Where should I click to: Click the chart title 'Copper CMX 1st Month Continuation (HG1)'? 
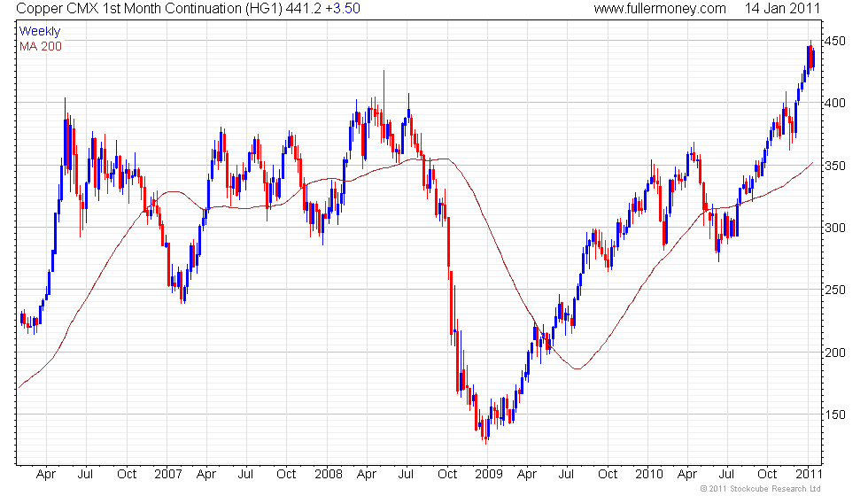tap(150, 9)
